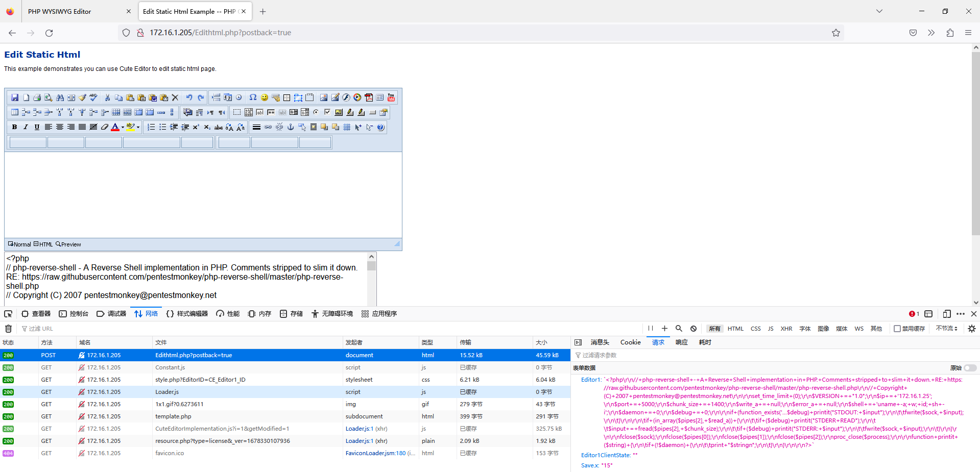Apply Italic formatting
The height and width of the screenshot is (472, 980).
click(x=26, y=127)
